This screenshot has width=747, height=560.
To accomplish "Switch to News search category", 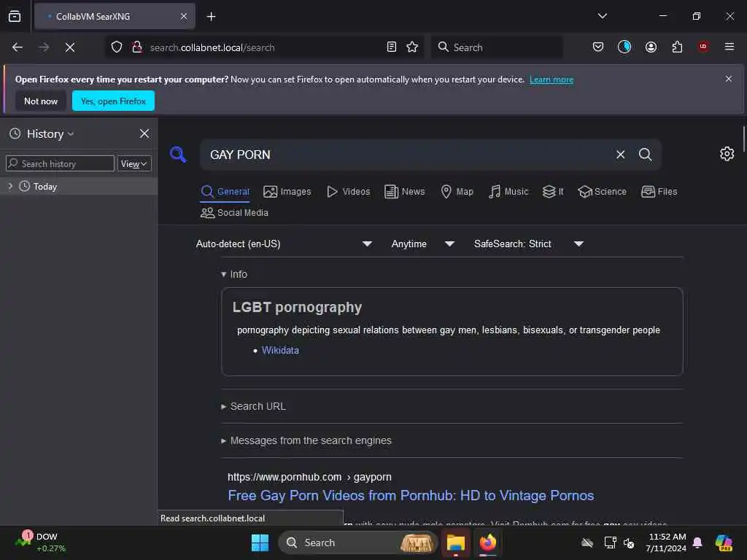I will click(x=404, y=192).
